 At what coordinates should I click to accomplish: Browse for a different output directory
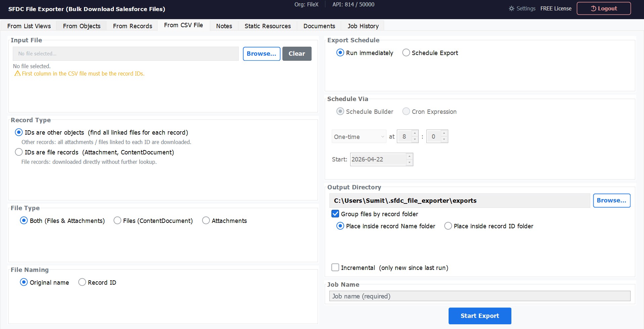point(611,200)
